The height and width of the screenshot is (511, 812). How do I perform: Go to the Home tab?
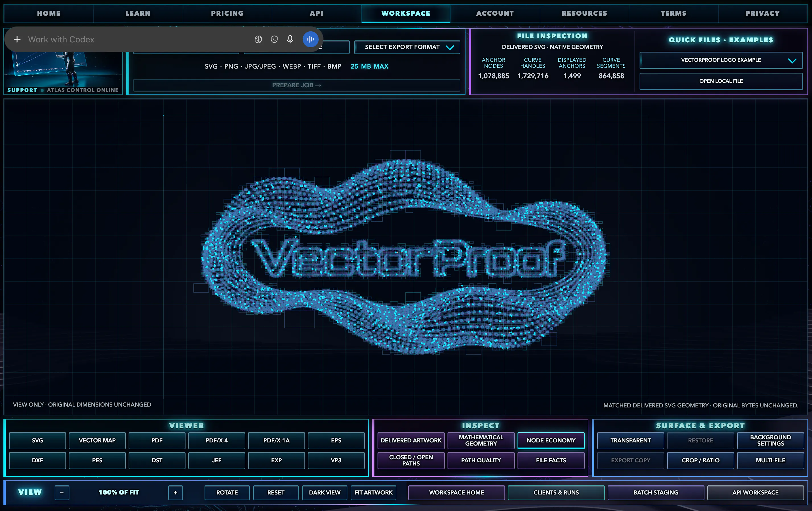coord(49,13)
